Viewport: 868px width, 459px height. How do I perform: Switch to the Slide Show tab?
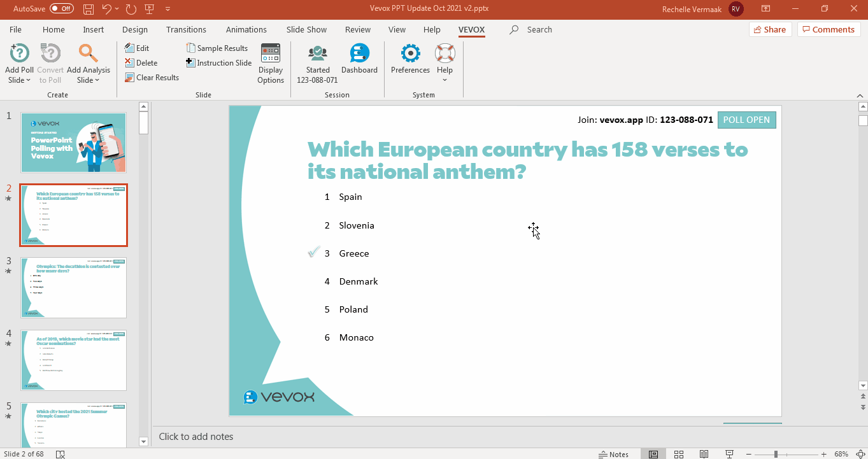[x=306, y=30]
